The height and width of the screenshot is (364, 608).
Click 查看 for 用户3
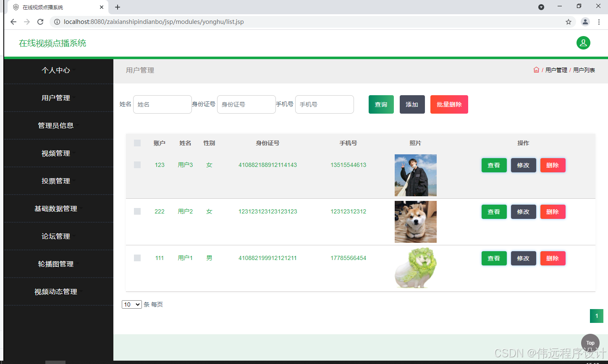[494, 165]
